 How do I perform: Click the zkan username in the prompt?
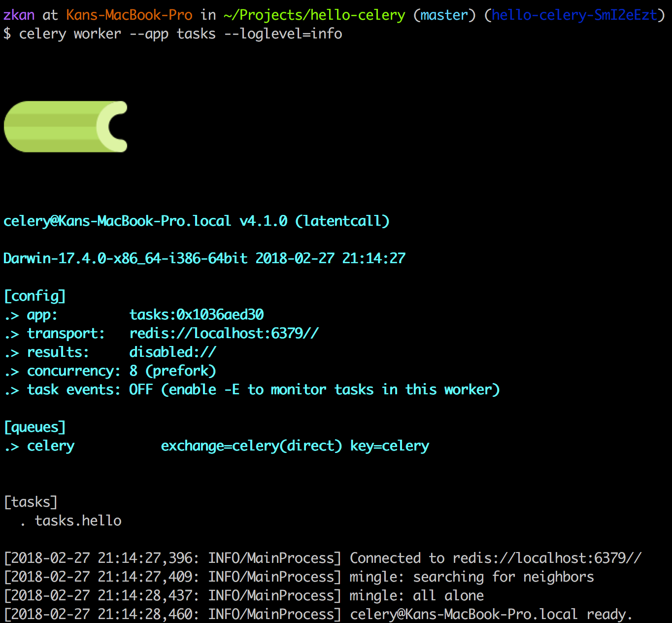pos(17,15)
